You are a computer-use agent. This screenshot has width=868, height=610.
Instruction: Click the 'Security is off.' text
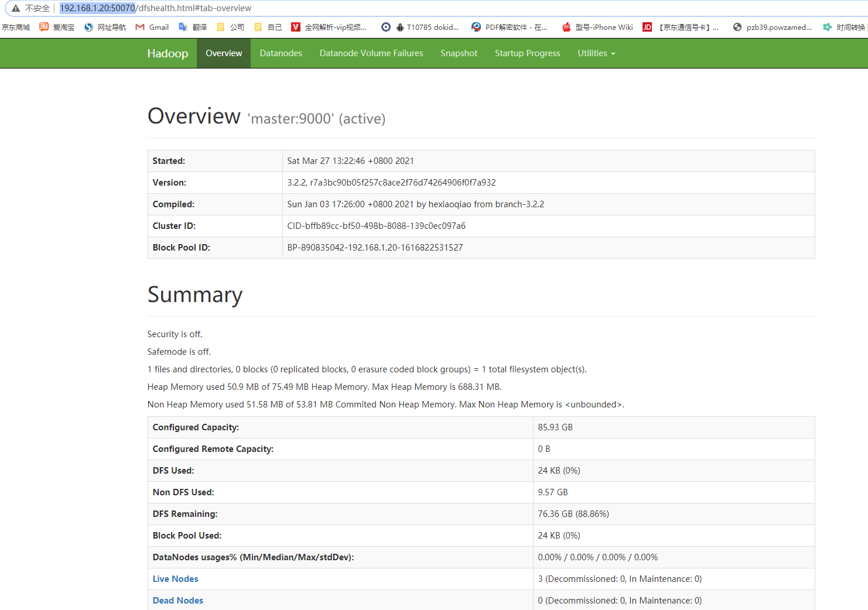tap(175, 334)
